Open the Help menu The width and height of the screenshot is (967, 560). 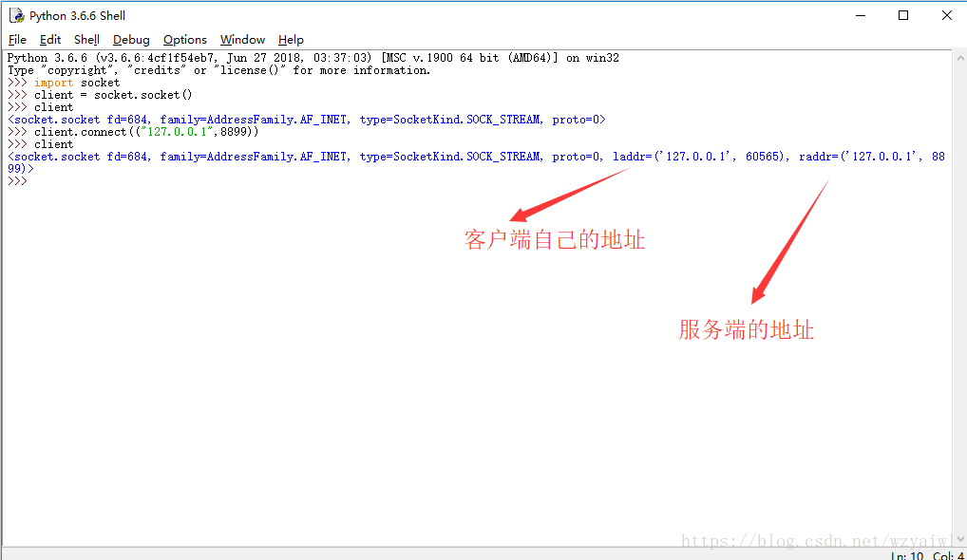coord(291,40)
